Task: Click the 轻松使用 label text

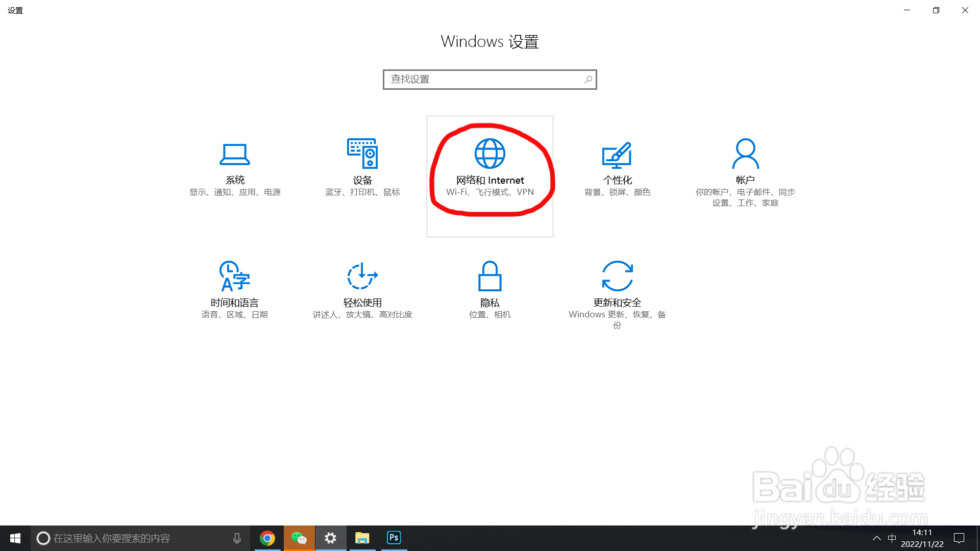Action: click(362, 303)
